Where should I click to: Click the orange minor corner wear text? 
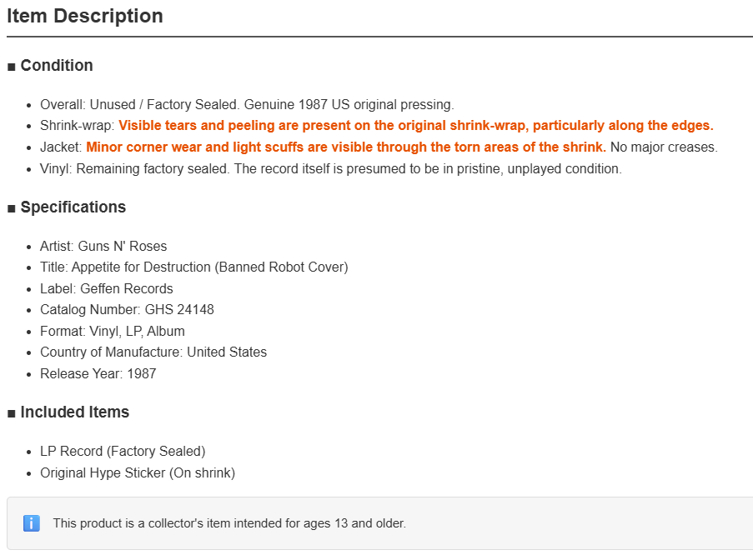click(346, 147)
